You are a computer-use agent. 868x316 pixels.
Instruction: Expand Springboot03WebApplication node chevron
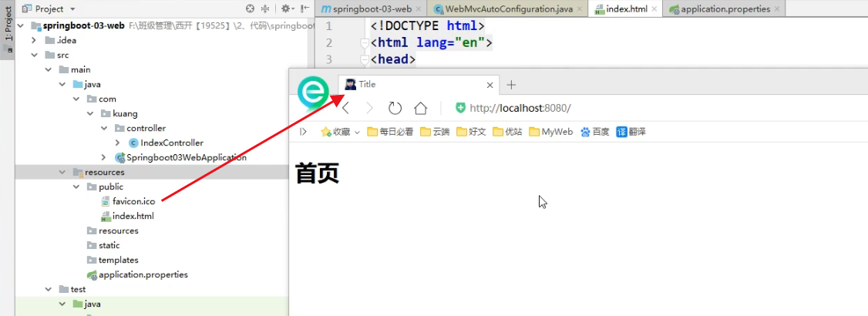(103, 158)
